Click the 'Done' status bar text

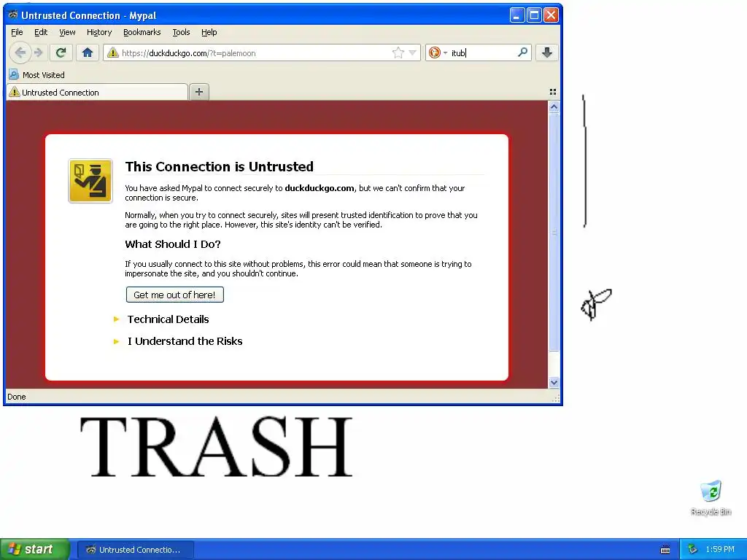pos(17,397)
